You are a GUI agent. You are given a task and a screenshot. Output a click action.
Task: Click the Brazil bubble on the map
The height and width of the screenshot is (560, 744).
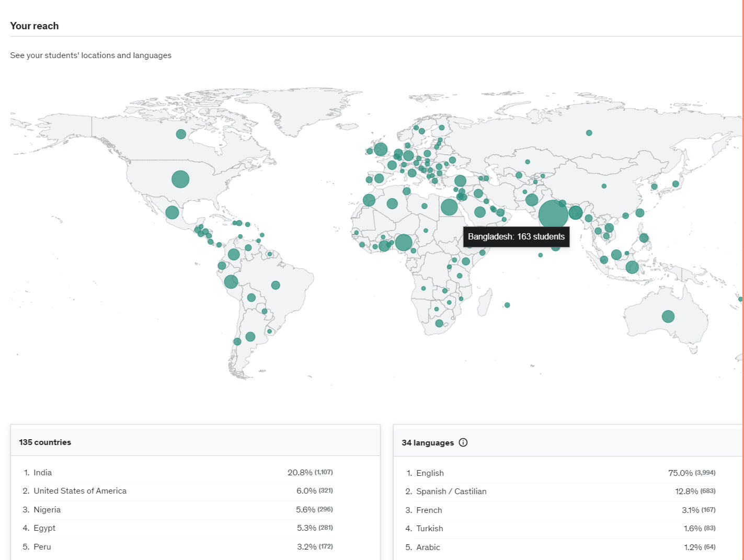(x=276, y=285)
